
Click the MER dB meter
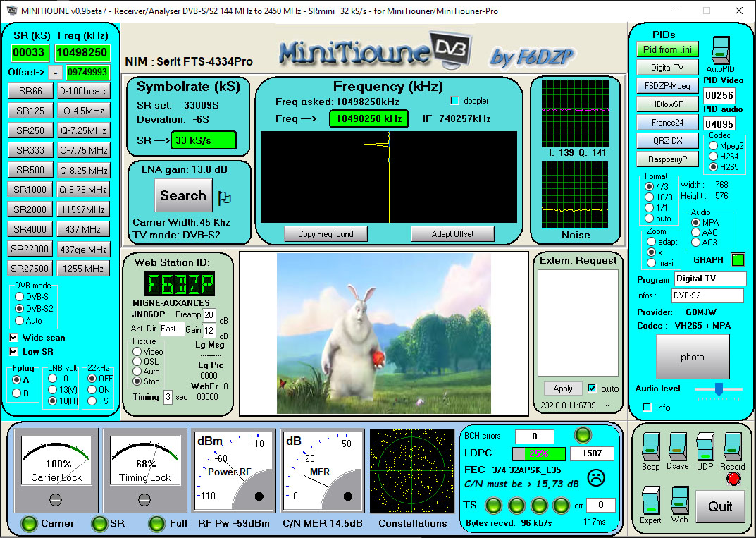323,471
